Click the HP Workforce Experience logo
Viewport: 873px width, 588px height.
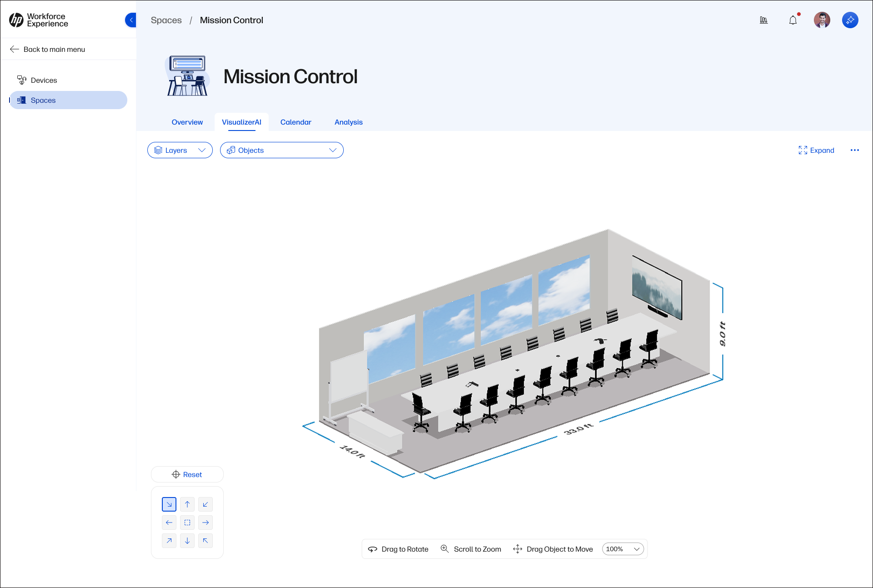pos(39,20)
